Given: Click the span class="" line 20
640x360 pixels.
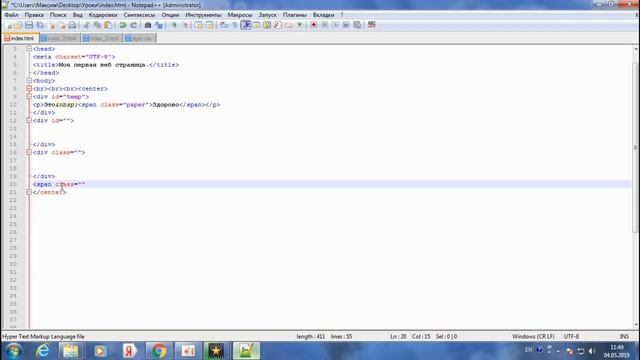Looking at the screenshot, I should tap(59, 184).
